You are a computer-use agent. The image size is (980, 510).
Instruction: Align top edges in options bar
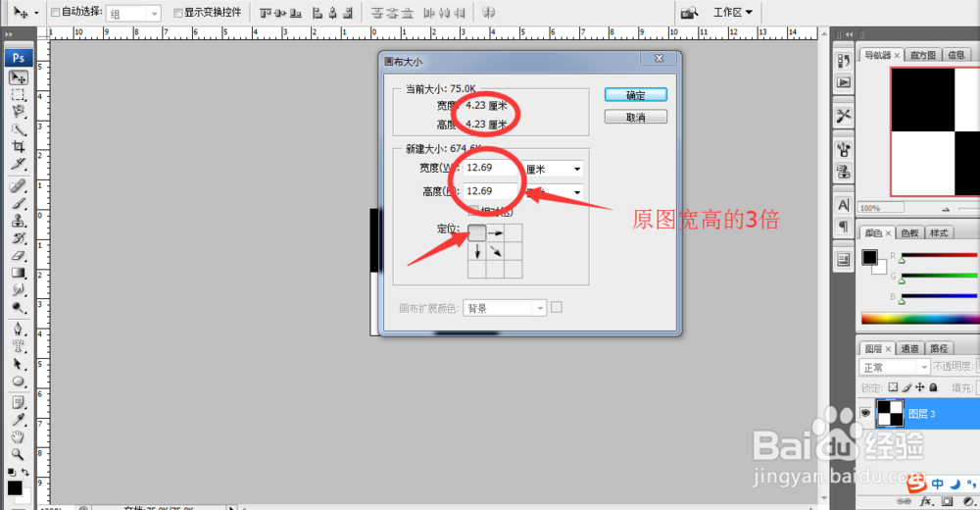(265, 13)
